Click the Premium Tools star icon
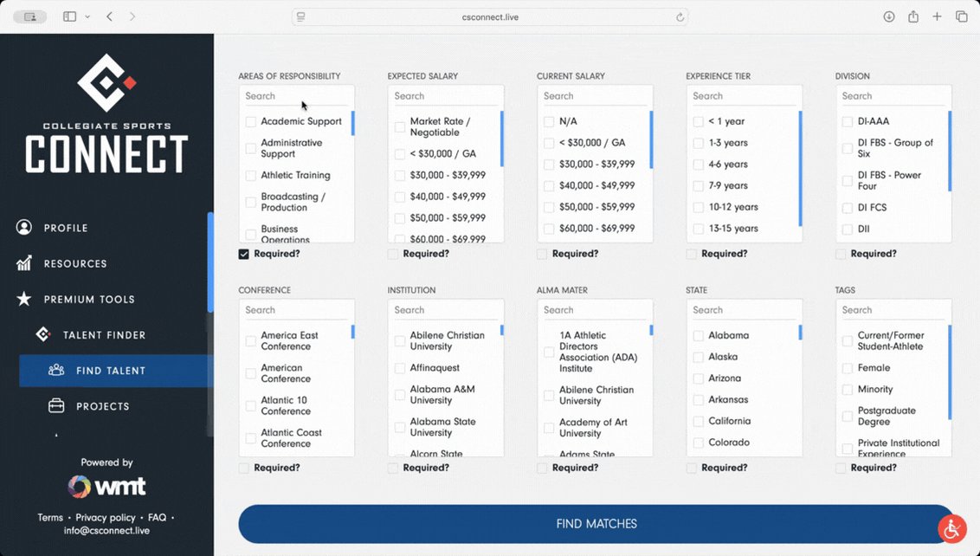This screenshot has height=556, width=980. point(23,299)
